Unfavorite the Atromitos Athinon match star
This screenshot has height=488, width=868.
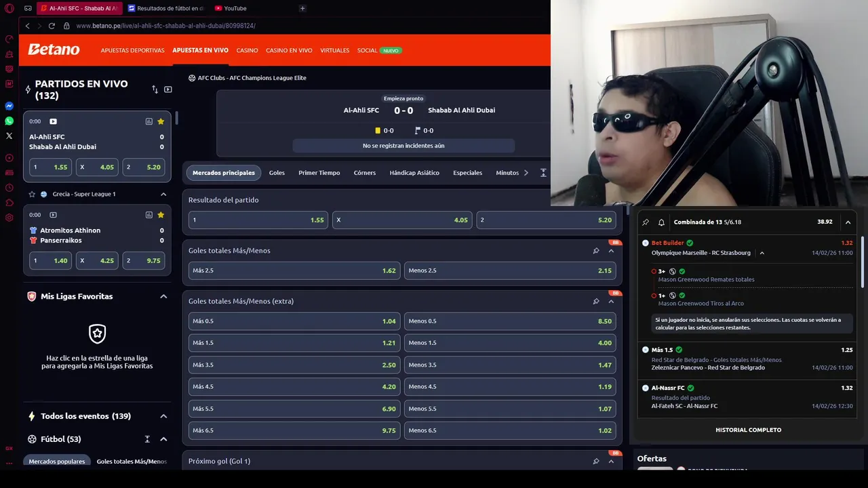pyautogui.click(x=161, y=215)
